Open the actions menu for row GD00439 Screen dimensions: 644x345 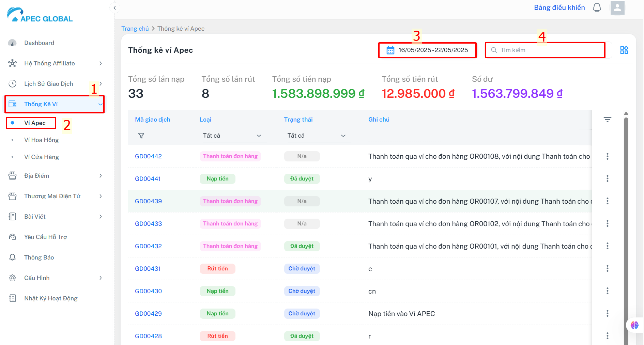(x=608, y=201)
